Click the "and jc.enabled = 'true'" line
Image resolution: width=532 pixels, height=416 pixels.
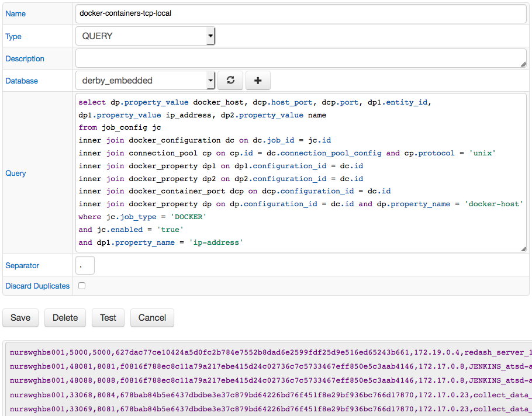[130, 230]
